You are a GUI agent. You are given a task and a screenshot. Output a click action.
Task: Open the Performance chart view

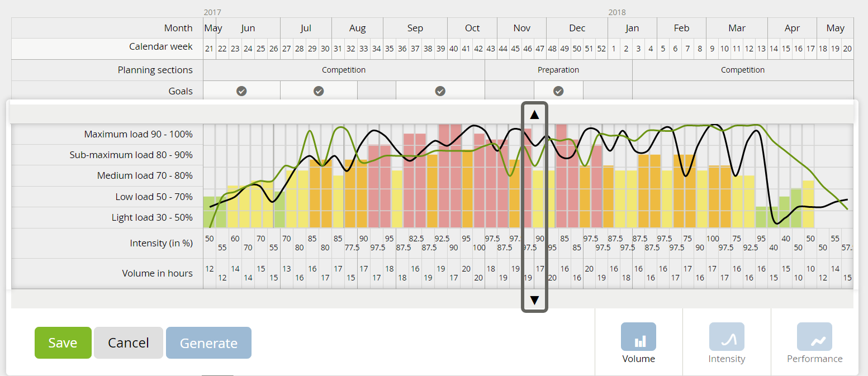click(814, 337)
